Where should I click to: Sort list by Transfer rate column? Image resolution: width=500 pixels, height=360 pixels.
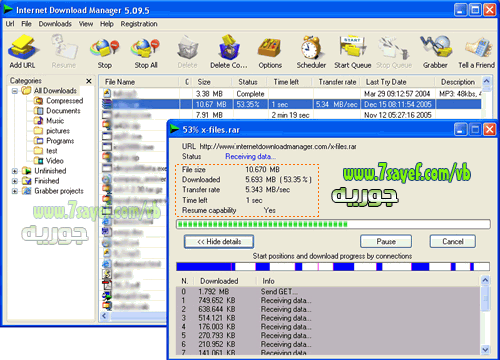pos(337,82)
